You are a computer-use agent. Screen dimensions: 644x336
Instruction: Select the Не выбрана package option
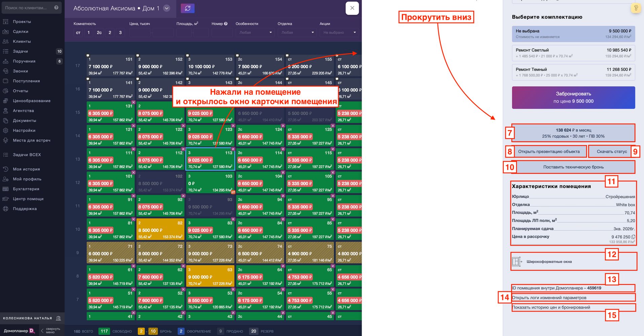click(573, 34)
